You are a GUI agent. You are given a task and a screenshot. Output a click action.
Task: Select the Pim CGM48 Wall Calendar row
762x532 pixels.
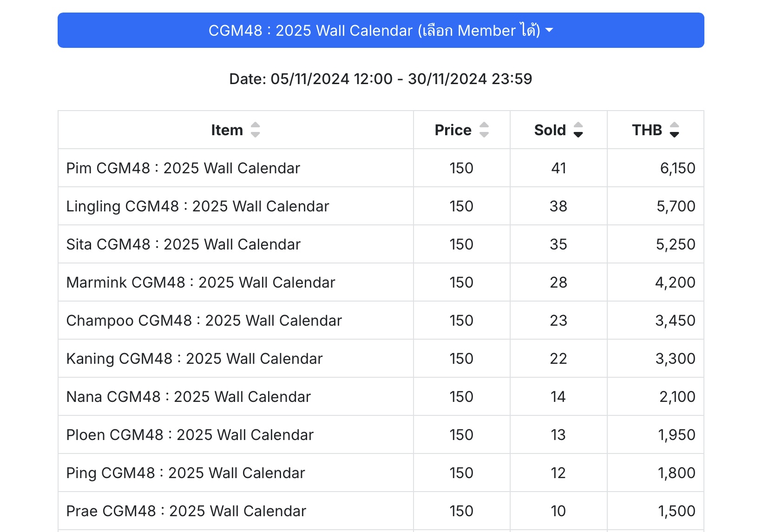(x=381, y=168)
